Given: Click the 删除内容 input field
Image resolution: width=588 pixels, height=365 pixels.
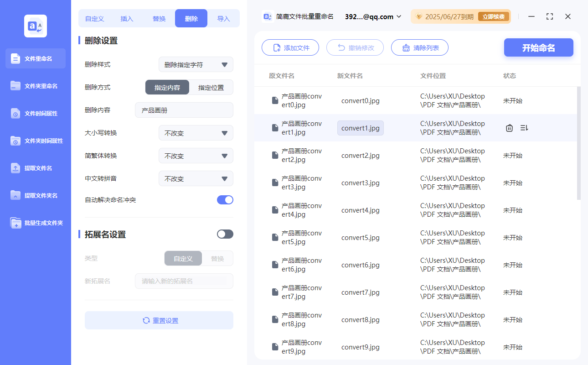Looking at the screenshot, I should 184,110.
